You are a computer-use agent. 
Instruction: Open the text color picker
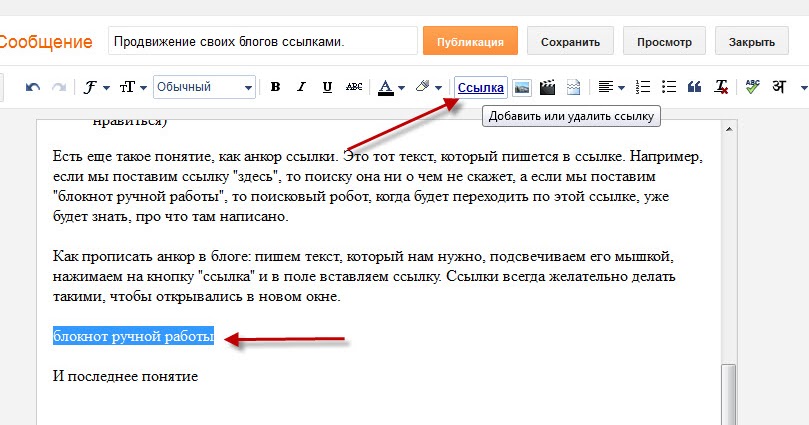(x=391, y=87)
